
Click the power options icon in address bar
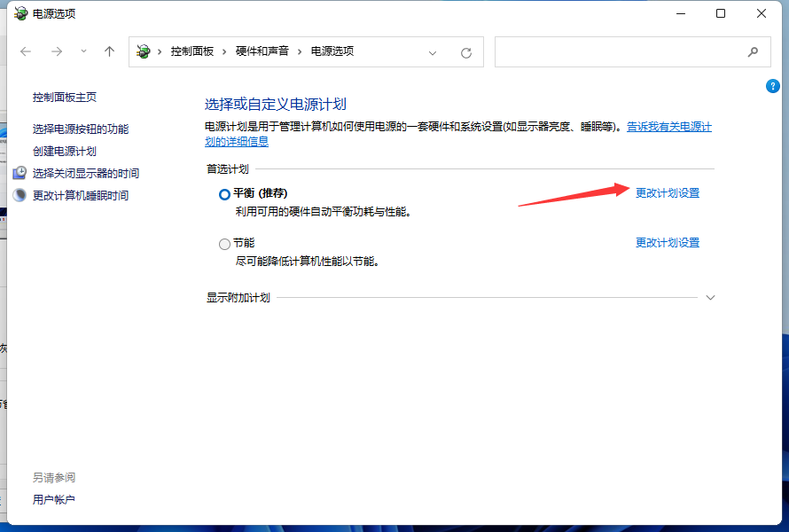(x=144, y=51)
